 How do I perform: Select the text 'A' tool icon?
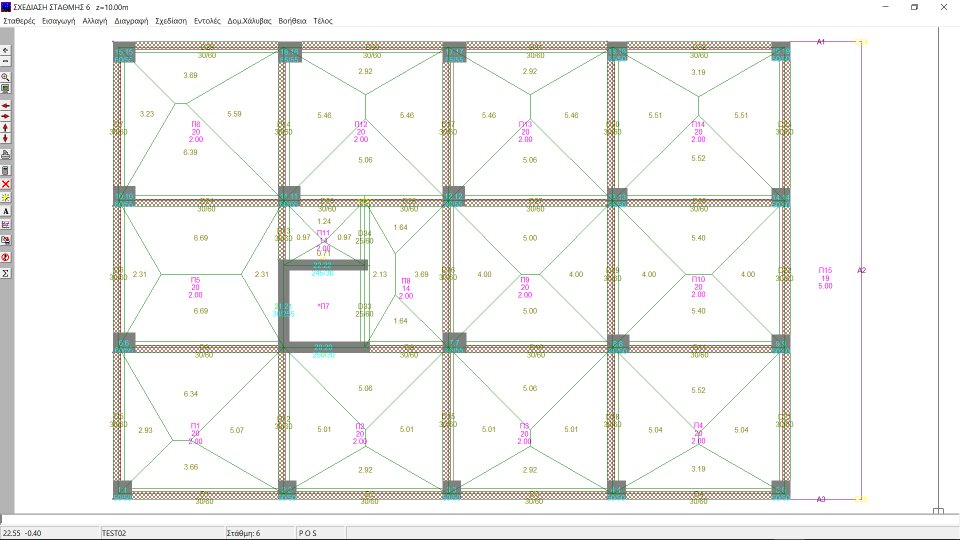6,212
